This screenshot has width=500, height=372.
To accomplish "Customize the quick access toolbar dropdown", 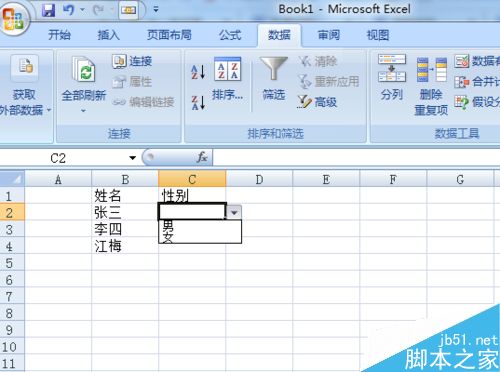I will point(156,10).
